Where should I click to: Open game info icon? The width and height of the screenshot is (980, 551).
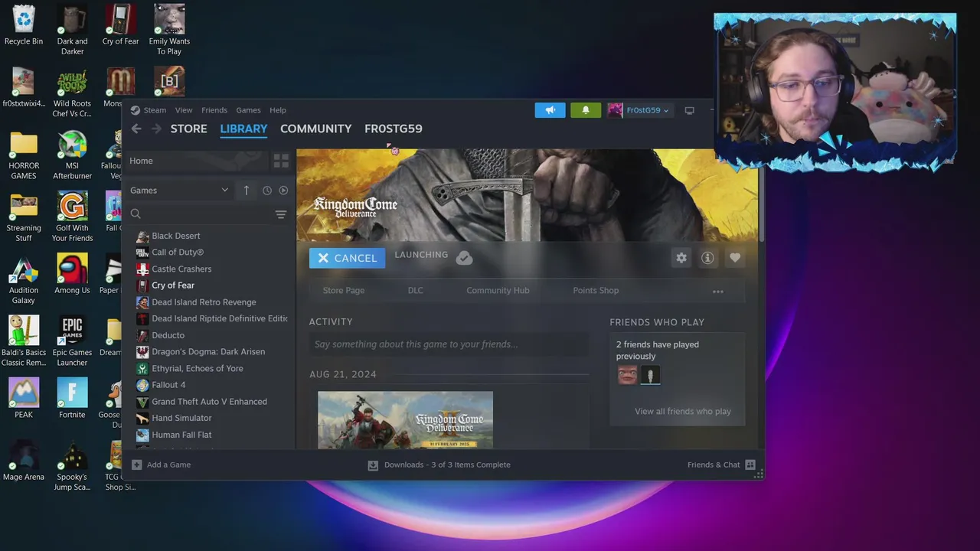click(x=707, y=258)
